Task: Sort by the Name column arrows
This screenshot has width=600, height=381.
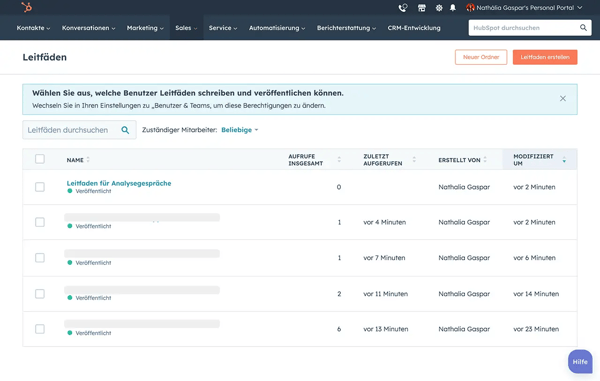Action: pos(88,160)
